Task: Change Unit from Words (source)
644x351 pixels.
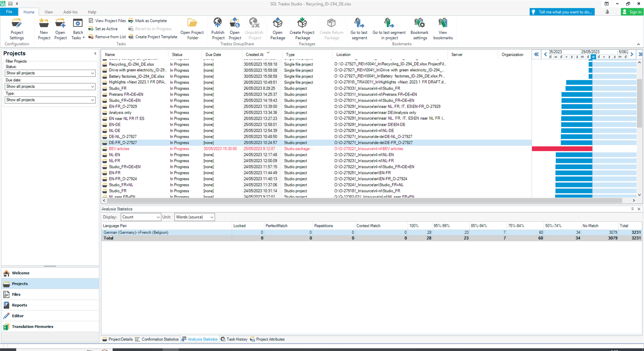Action: tap(194, 217)
